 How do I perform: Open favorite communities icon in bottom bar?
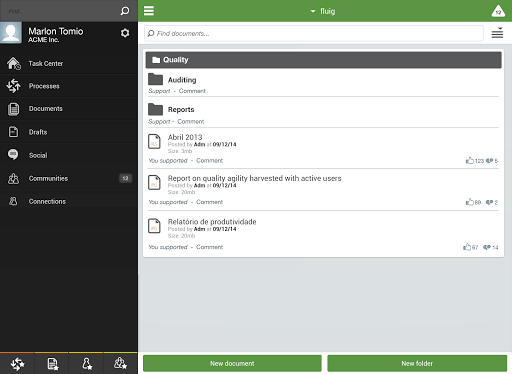[x=120, y=364]
